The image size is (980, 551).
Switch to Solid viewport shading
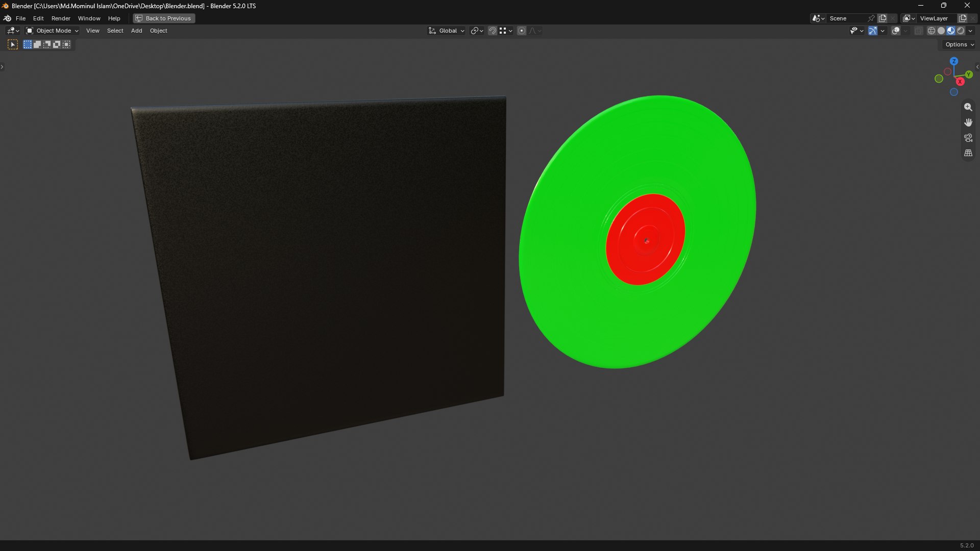coord(941,31)
